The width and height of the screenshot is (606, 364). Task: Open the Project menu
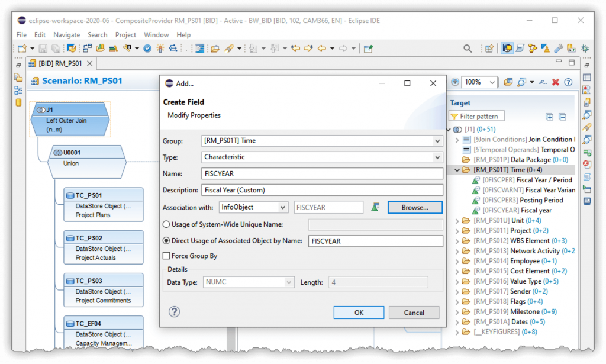click(125, 35)
